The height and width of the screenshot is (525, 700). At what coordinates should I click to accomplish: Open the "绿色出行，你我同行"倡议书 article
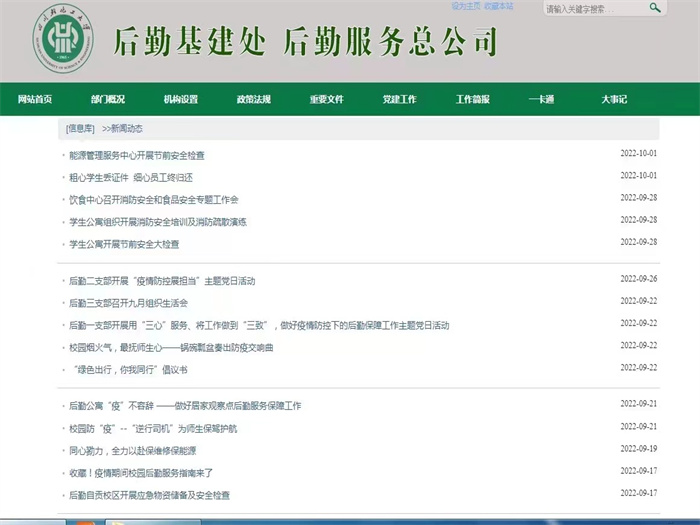click(128, 368)
